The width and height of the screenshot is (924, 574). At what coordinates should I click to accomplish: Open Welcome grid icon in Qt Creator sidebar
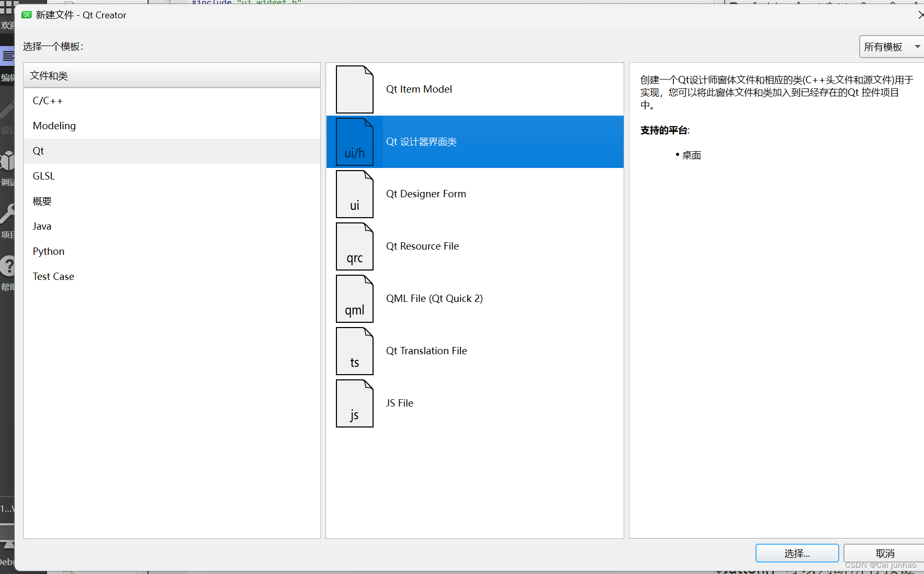[x=7, y=7]
